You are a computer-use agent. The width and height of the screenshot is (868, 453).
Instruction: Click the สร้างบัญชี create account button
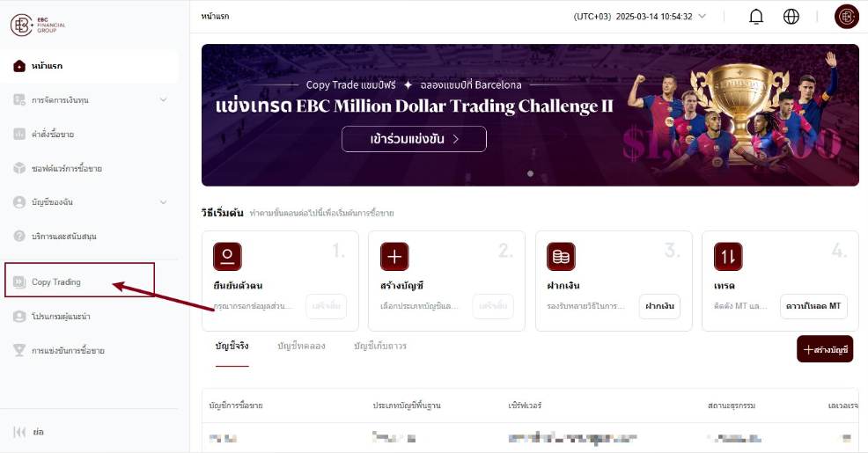tap(825, 349)
